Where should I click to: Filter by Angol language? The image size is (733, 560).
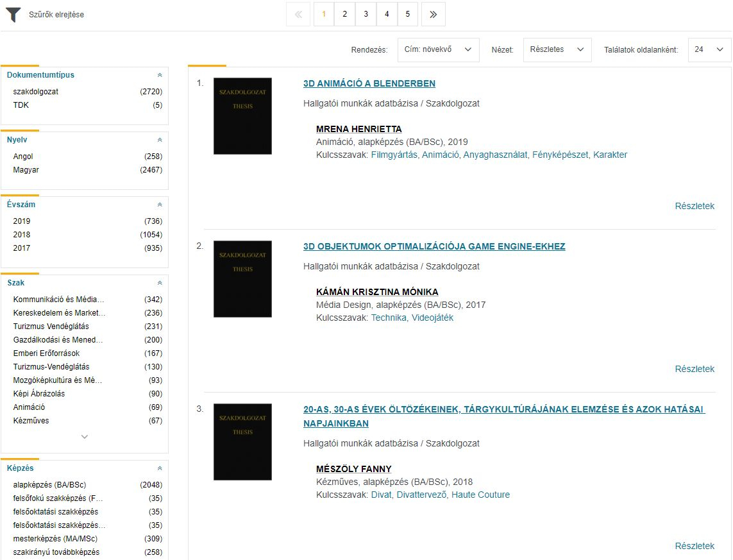23,157
